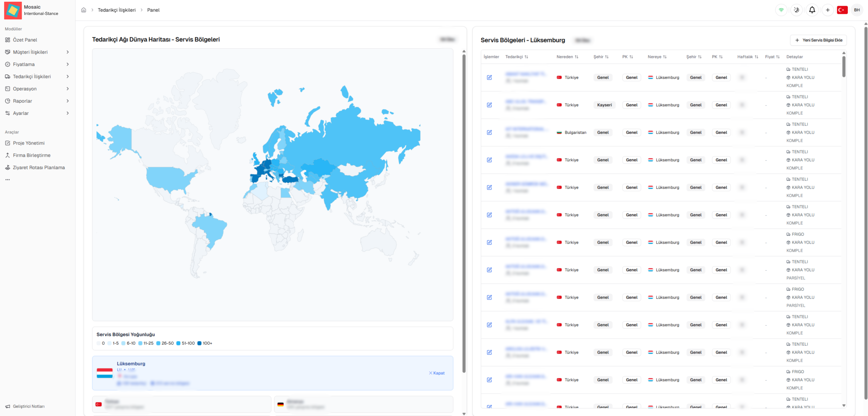Open Geliştirici Notları link
The height and width of the screenshot is (416, 868).
click(x=25, y=406)
